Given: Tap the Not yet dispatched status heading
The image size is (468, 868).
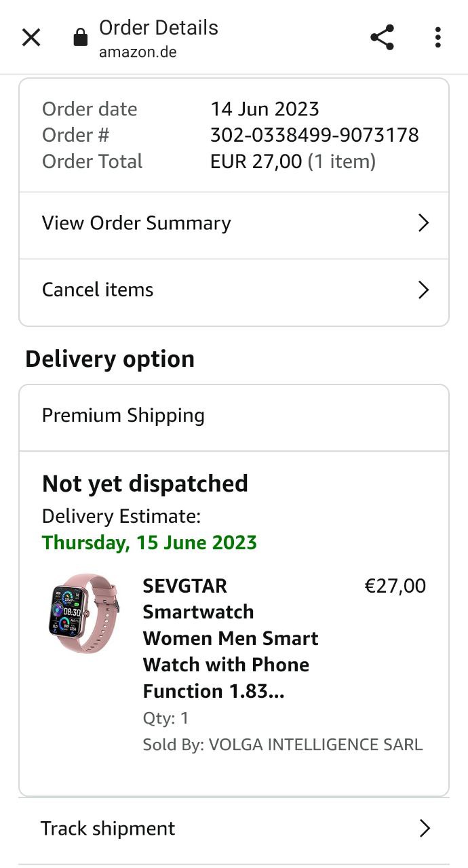Looking at the screenshot, I should (145, 484).
